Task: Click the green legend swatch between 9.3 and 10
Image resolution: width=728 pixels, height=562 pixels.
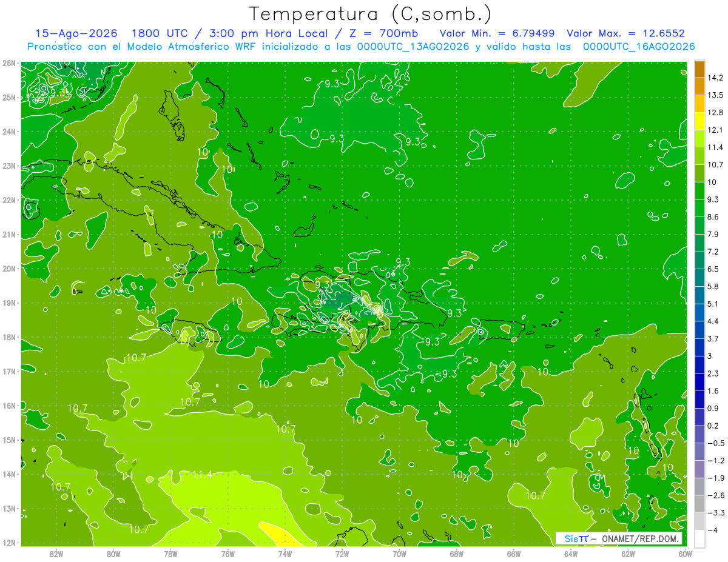Action: (699, 191)
